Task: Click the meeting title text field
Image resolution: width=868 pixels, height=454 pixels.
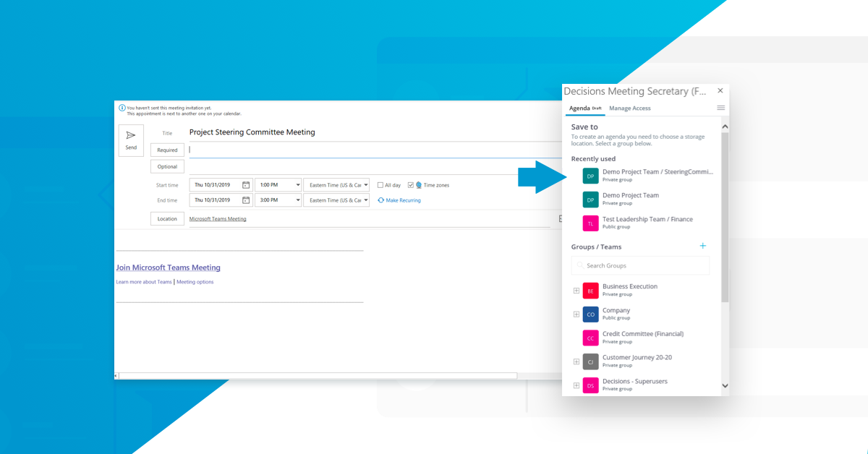Action: pyautogui.click(x=375, y=132)
